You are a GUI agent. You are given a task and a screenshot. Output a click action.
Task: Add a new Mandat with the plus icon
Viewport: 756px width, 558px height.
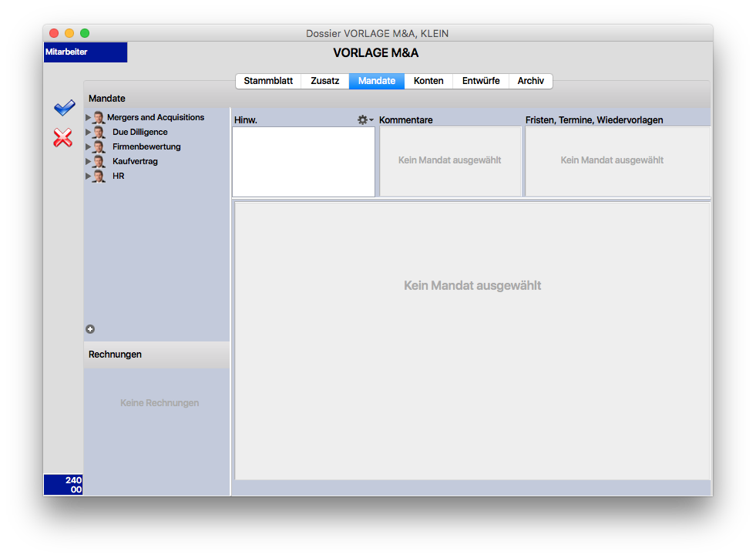[90, 329]
